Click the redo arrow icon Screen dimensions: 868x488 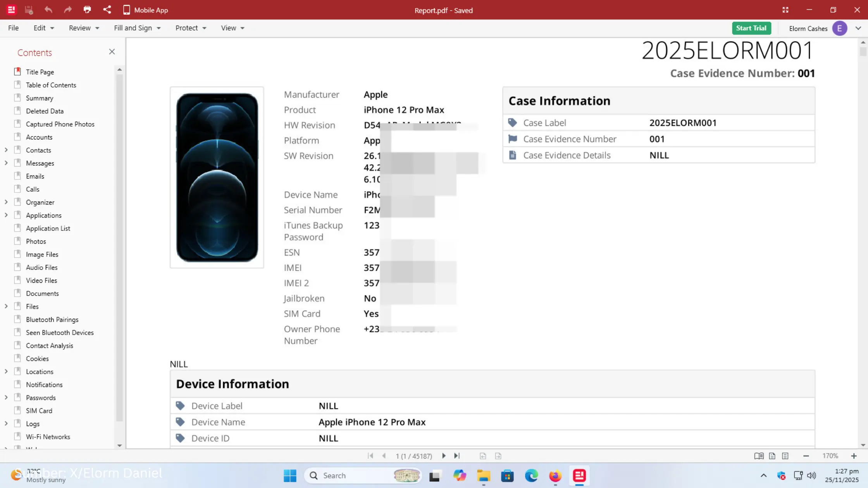click(x=68, y=10)
